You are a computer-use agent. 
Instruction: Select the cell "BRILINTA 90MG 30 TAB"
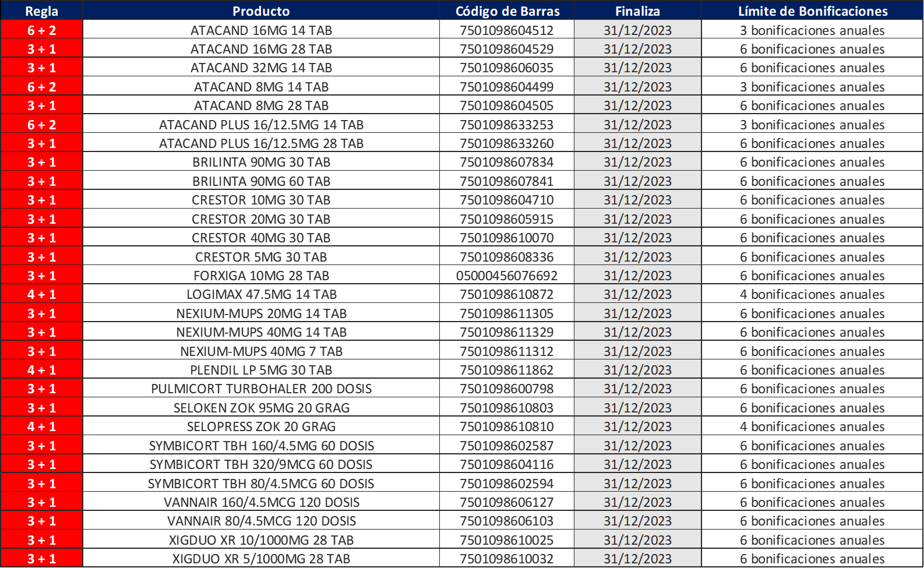click(261, 162)
